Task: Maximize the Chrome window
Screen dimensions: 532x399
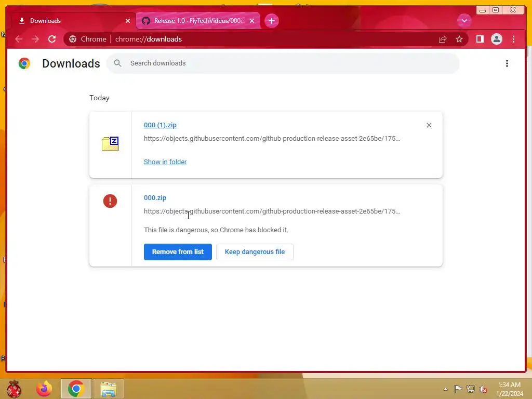Action: point(495,10)
